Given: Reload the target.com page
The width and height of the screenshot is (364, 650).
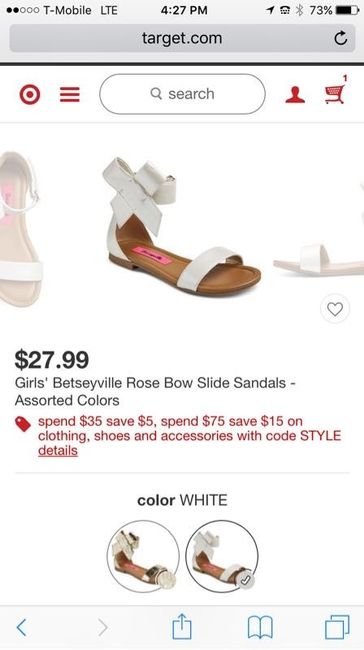Looking at the screenshot, I should 341,39.
